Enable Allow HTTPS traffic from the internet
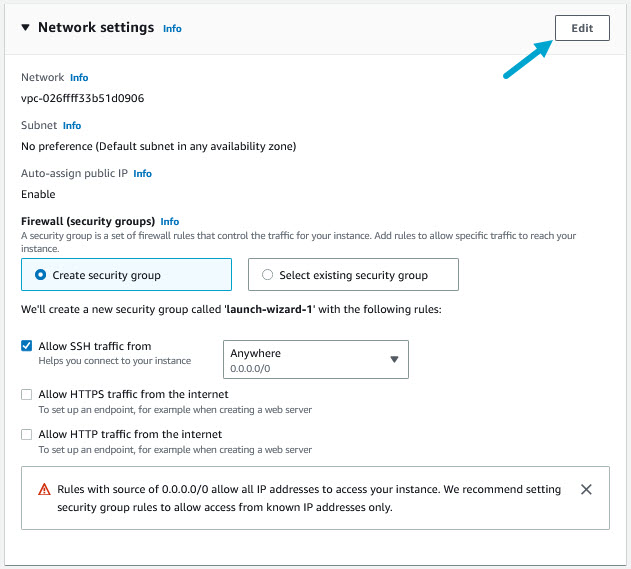Viewport: 631px width, 569px height. tap(27, 394)
